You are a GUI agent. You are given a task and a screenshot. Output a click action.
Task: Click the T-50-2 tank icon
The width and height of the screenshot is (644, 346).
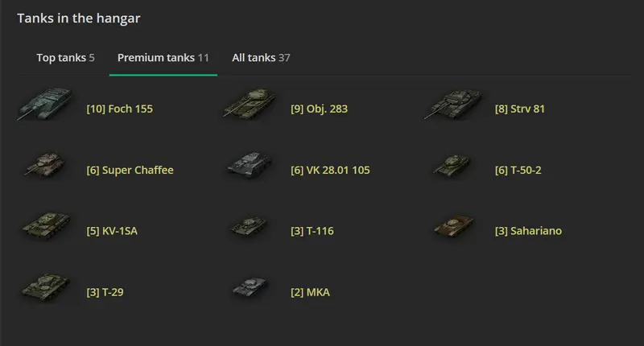click(x=451, y=167)
